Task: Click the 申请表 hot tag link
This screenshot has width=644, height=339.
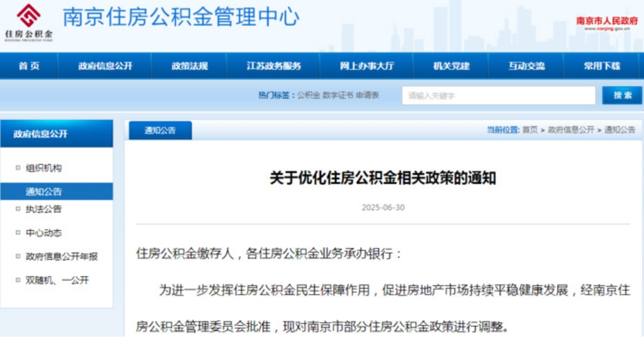Action: [367, 95]
